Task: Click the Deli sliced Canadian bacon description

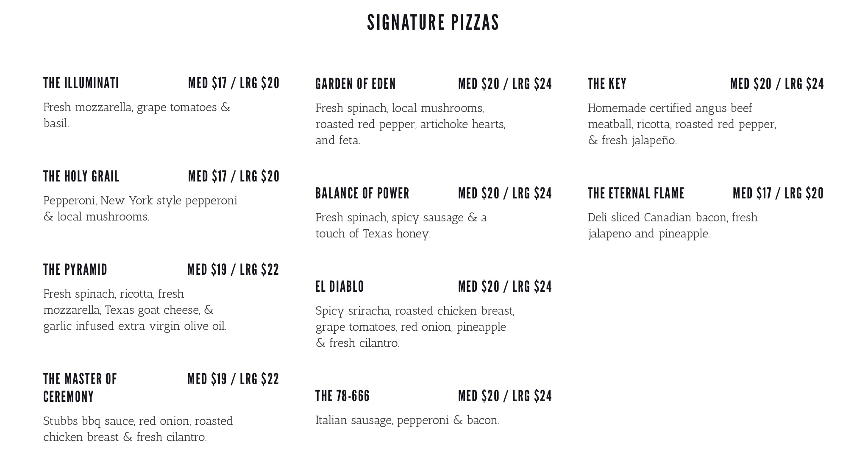Action: coord(672,226)
